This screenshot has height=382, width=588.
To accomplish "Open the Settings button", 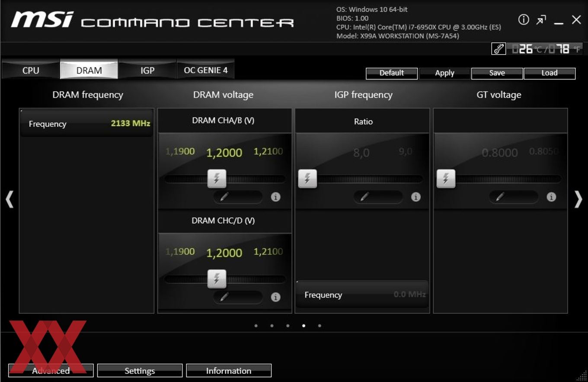I will click(x=140, y=371).
